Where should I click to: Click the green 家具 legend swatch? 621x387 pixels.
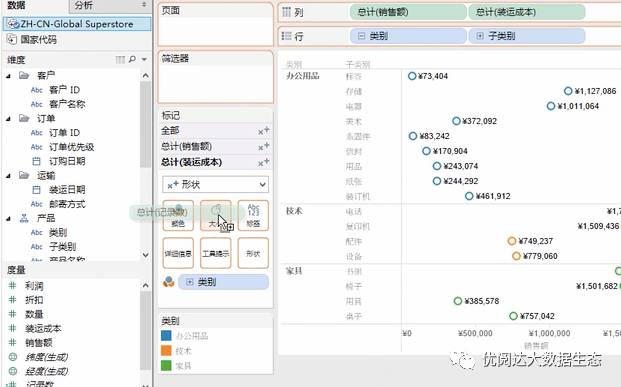click(166, 365)
